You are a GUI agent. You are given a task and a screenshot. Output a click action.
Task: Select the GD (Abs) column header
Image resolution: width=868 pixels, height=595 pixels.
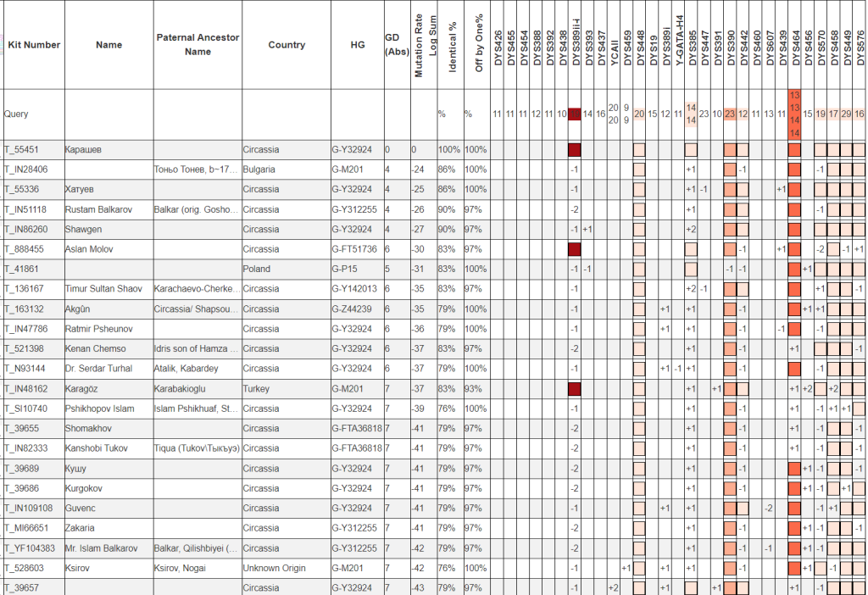[x=396, y=45]
